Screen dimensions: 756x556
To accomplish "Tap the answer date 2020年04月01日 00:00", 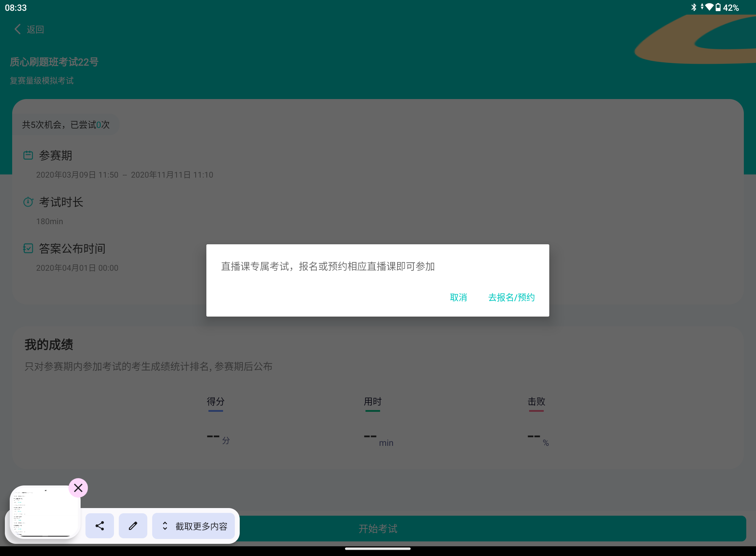I will [77, 268].
